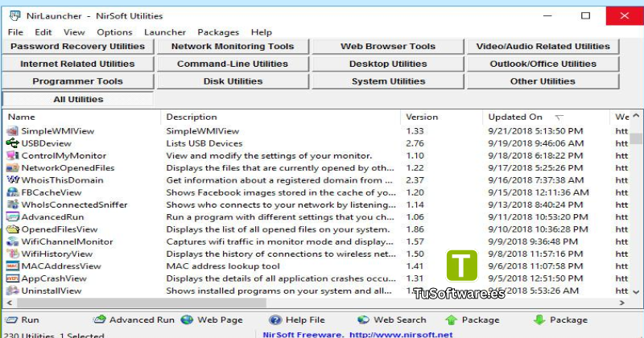Viewport: 644px width, 338px height.
Task: Click date '9/9/2018 9:36:48 PM'
Action: coord(533,241)
